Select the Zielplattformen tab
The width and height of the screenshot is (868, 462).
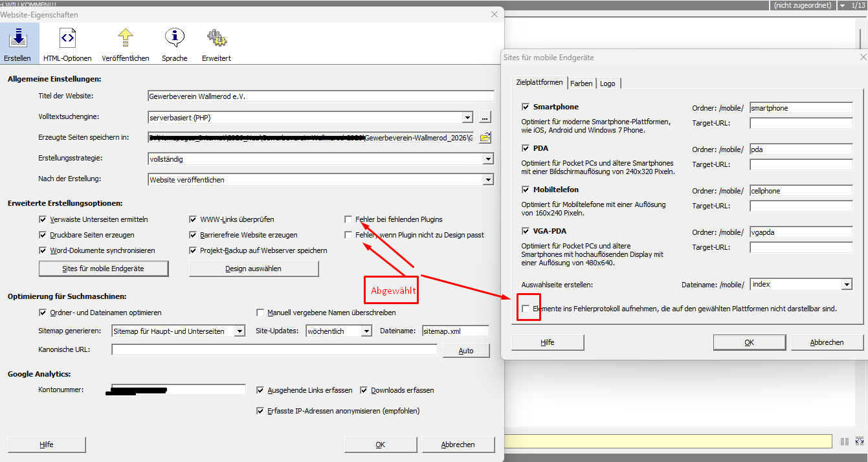pos(540,83)
